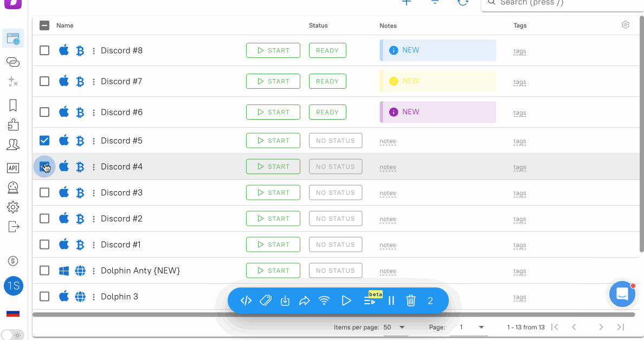Image resolution: width=644 pixels, height=340 pixels.
Task: Uncheck the Discord #4 row checkbox
Action: (x=44, y=166)
